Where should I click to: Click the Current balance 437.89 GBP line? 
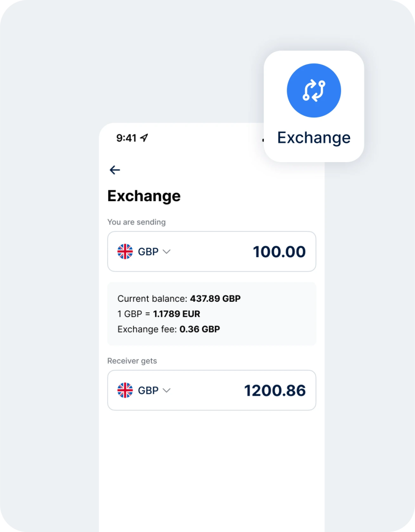click(179, 299)
